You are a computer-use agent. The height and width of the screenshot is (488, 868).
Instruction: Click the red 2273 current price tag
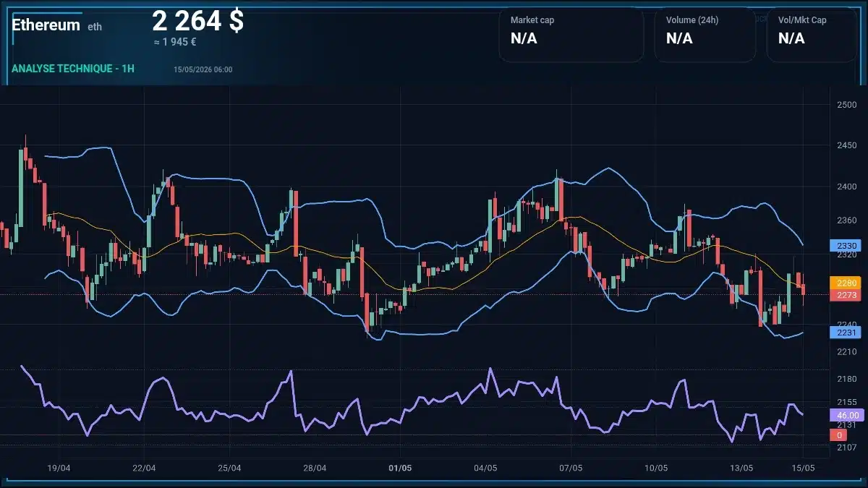click(x=844, y=295)
